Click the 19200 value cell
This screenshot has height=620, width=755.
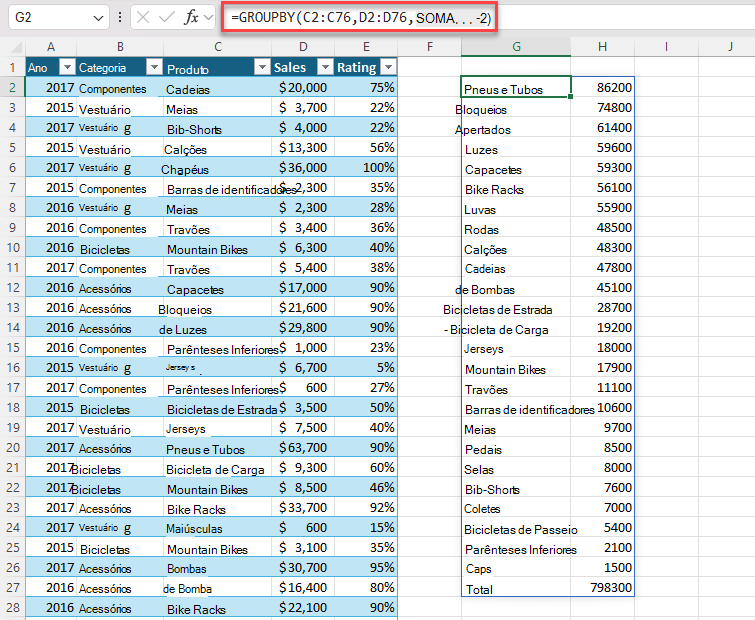pyautogui.click(x=602, y=327)
